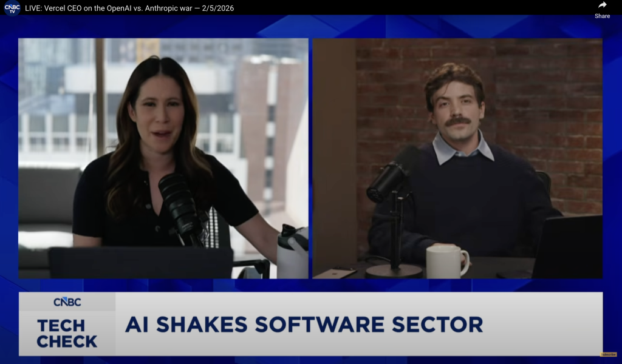
Task: Click the laptop in front of the guest
Action: (567, 247)
